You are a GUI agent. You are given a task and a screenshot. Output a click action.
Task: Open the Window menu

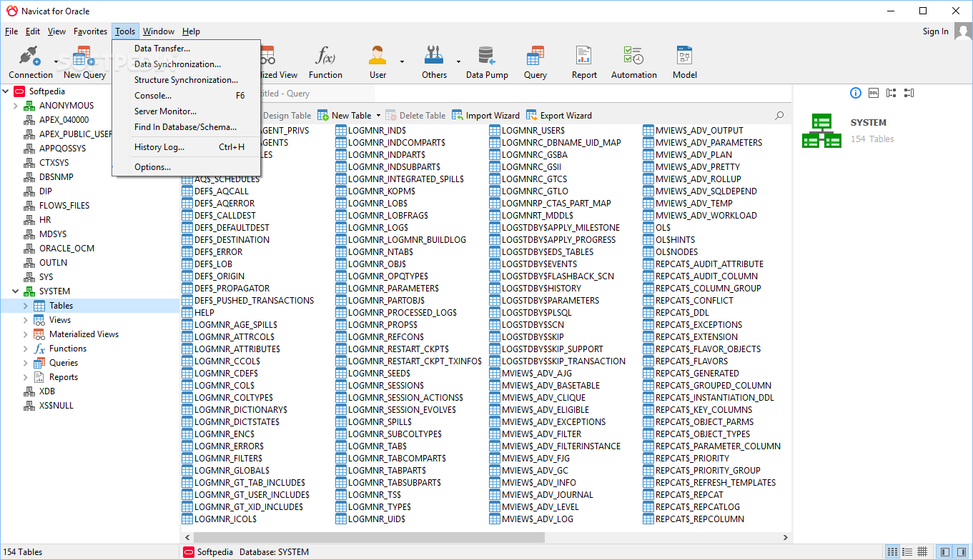(x=159, y=31)
